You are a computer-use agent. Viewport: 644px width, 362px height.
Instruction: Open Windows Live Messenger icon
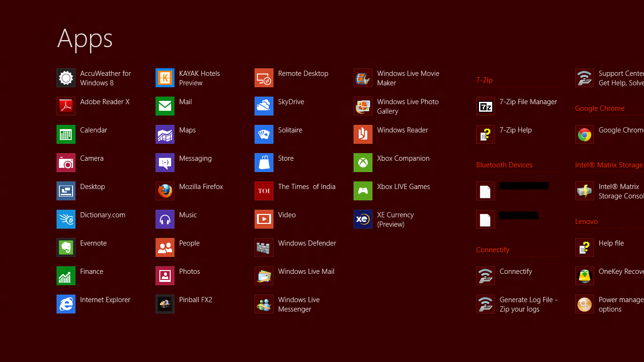pyautogui.click(x=264, y=304)
